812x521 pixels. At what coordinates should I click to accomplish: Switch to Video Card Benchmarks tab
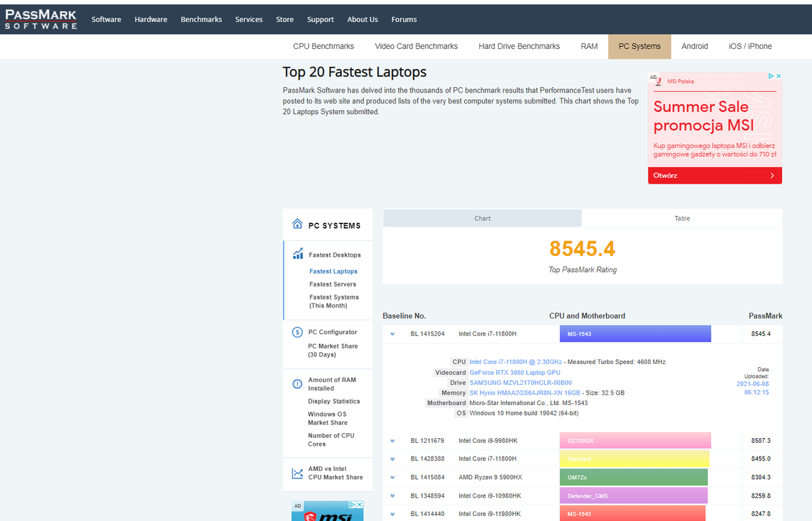pyautogui.click(x=416, y=46)
